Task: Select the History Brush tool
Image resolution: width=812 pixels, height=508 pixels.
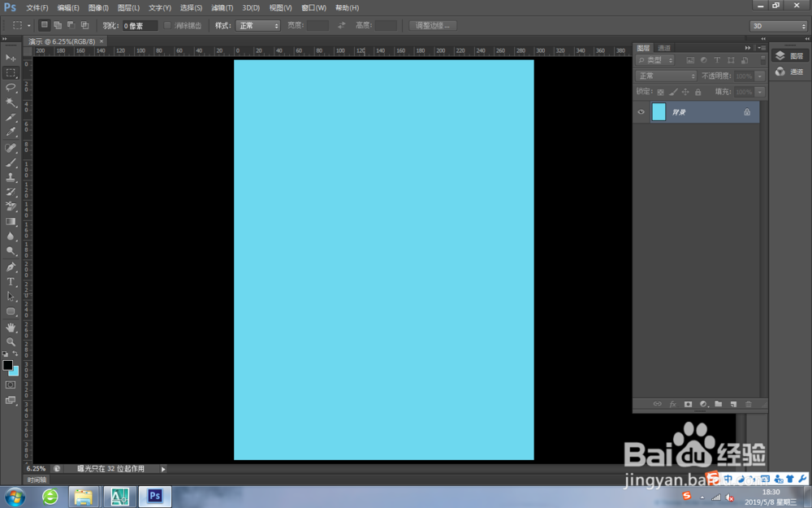Action: [x=11, y=192]
